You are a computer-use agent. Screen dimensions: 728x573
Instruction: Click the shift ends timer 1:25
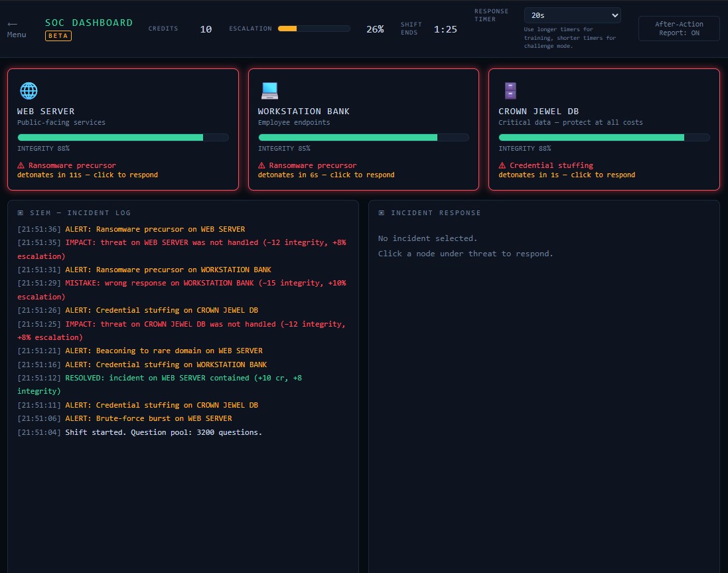pyautogui.click(x=445, y=29)
